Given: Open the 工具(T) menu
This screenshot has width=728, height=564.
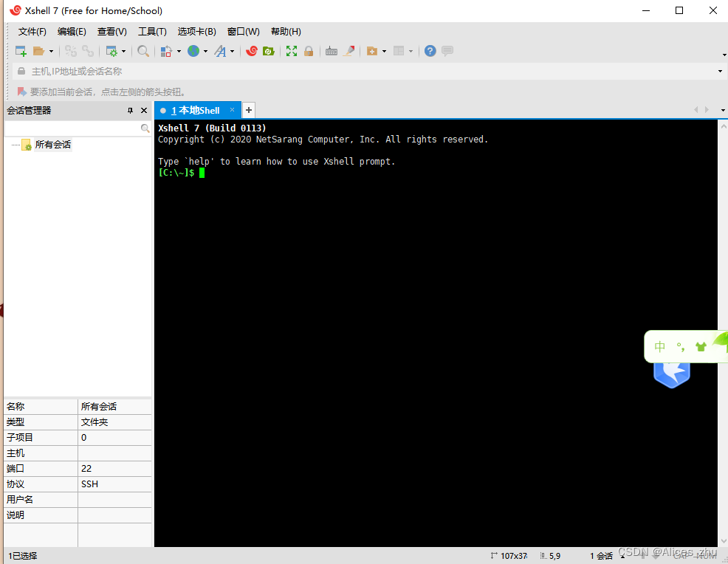Looking at the screenshot, I should [152, 32].
